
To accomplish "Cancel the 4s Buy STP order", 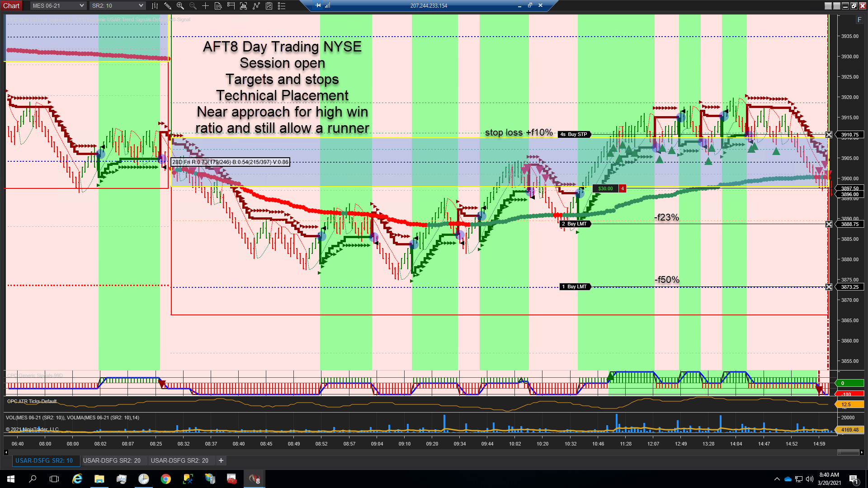I will 829,135.
